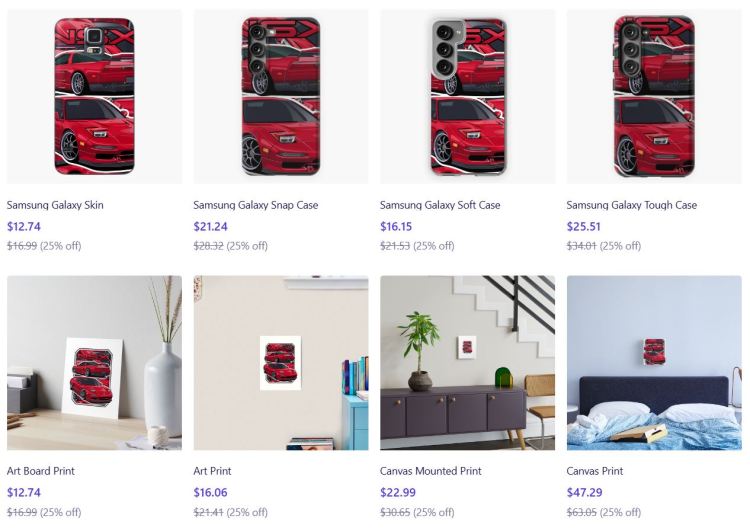Click the $22.99 Canvas Mounted Print price
The height and width of the screenshot is (530, 750).
click(x=397, y=492)
